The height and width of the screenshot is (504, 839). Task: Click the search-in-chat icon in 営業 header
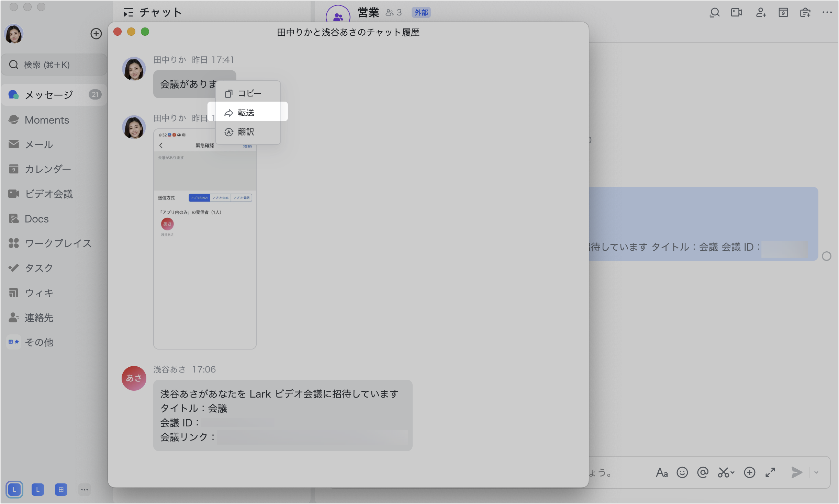[715, 13]
